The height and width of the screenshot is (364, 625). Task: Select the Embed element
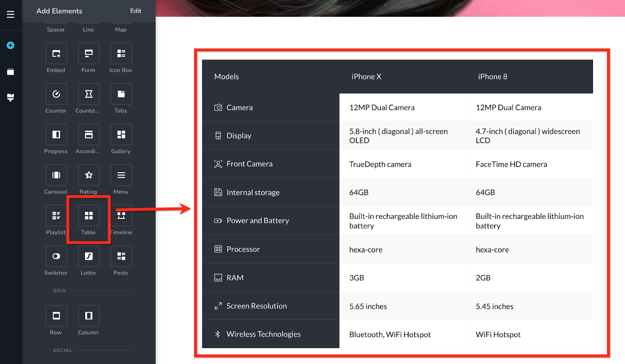56,53
